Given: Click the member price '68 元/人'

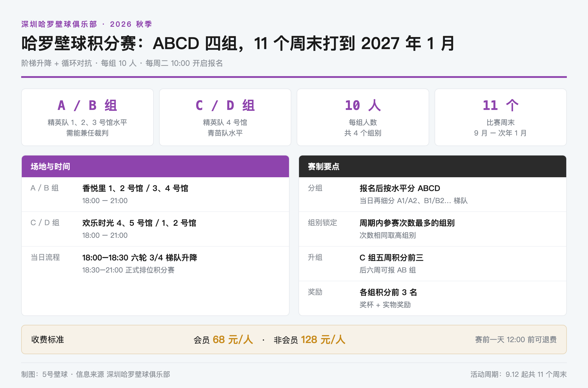Looking at the screenshot, I should pyautogui.click(x=233, y=339).
